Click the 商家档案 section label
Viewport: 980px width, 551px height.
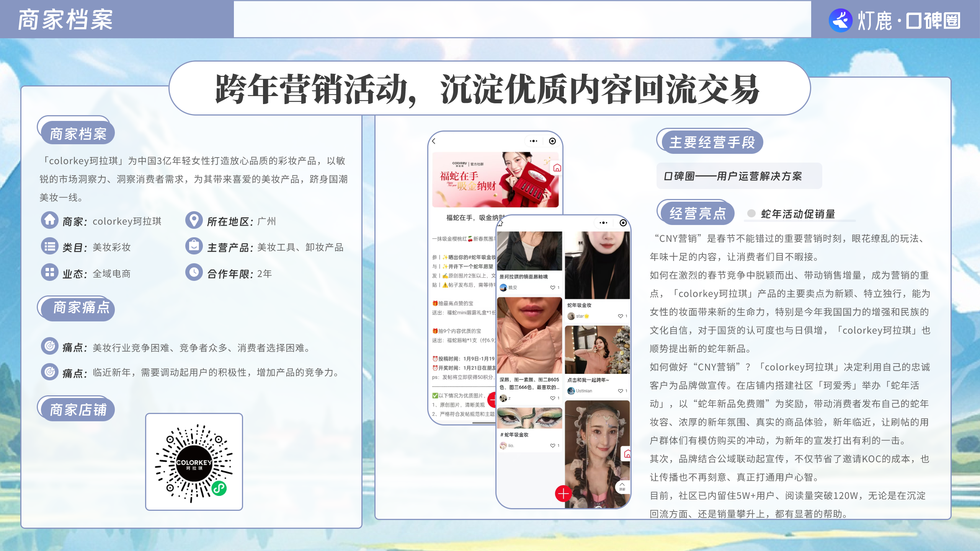(78, 134)
